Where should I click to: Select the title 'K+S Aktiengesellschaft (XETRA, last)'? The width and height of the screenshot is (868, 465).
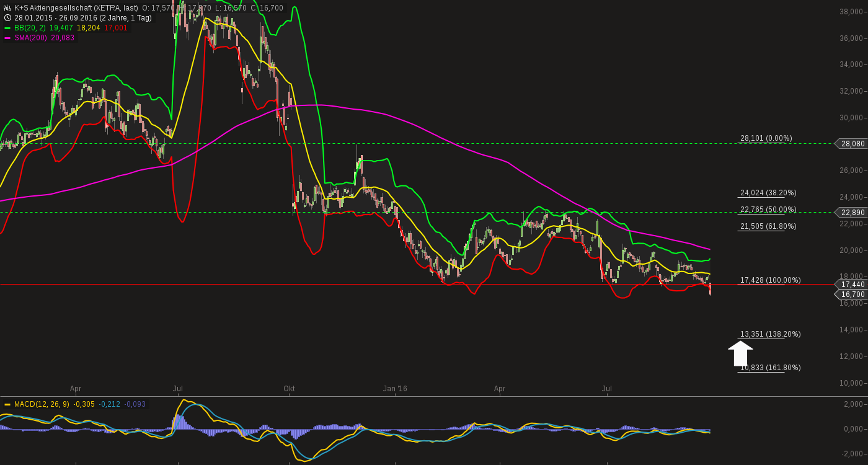(76, 8)
